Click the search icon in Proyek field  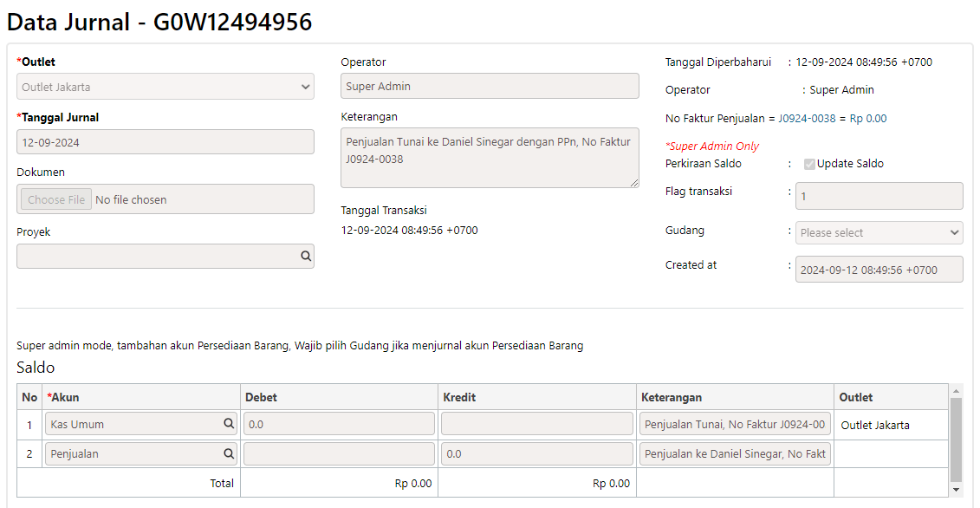pos(306,256)
